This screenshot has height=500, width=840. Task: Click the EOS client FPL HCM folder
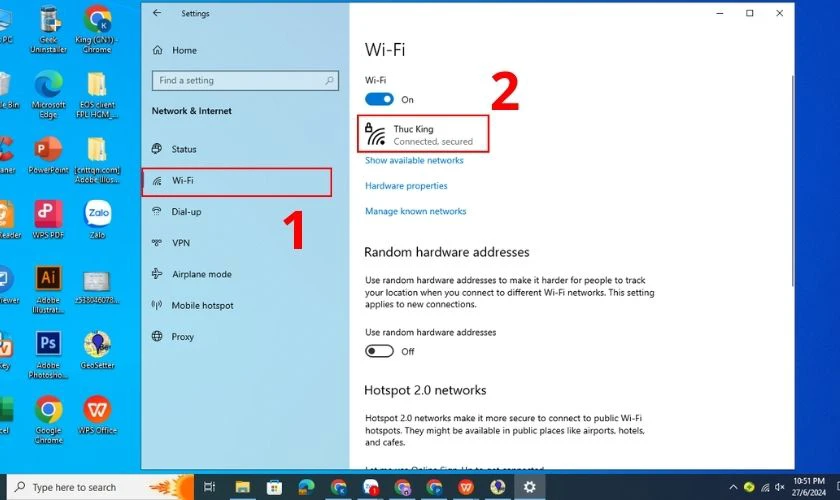pos(97,95)
